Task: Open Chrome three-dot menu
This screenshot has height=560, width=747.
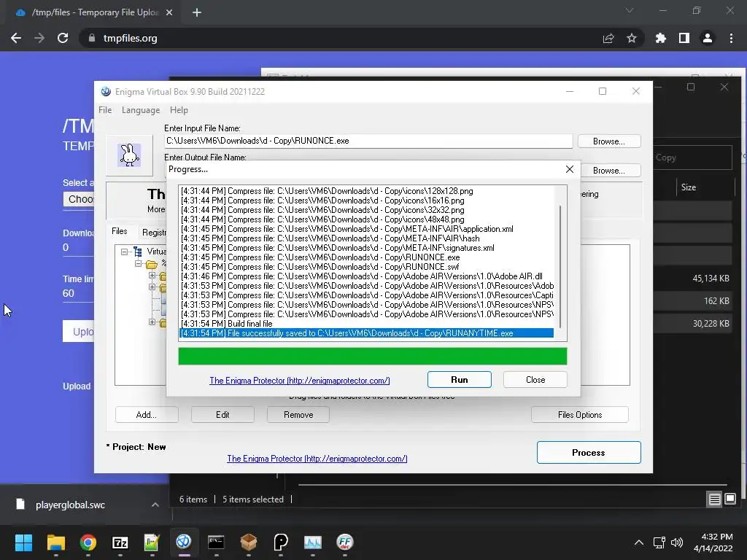Action: 731,38
